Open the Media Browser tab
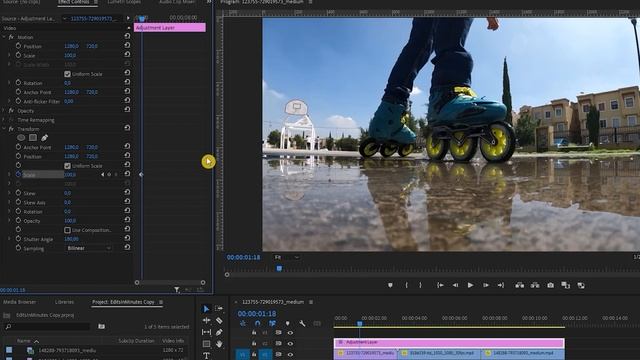640x360 pixels. (x=20, y=302)
